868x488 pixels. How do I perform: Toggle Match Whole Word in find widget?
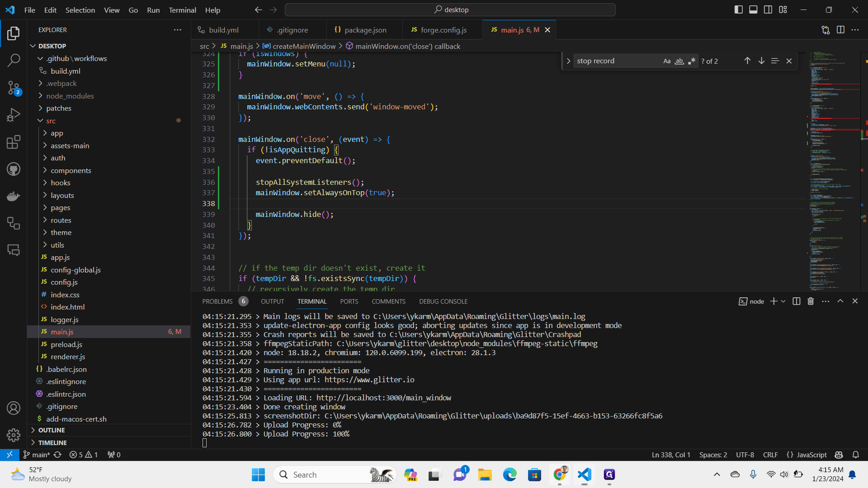pyautogui.click(x=679, y=61)
